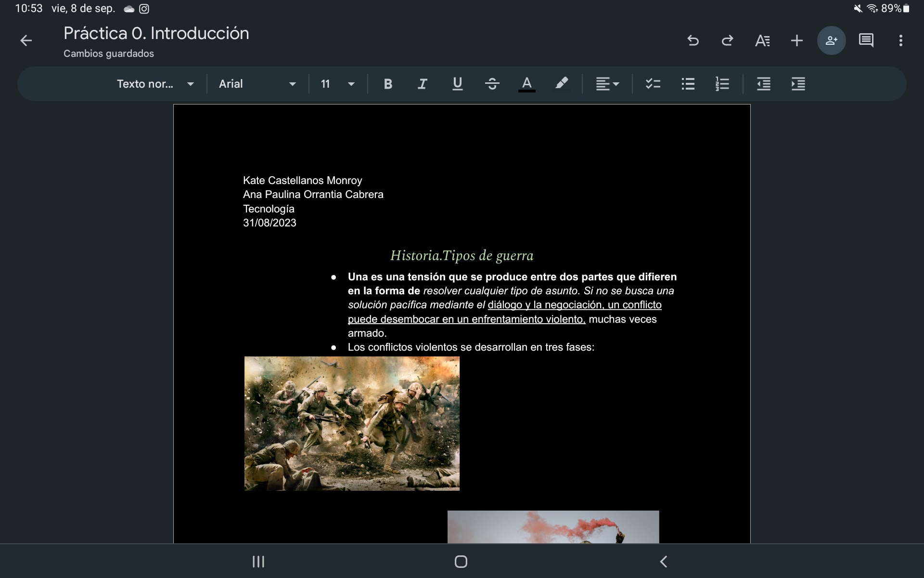Open the text format options icon
This screenshot has width=924, height=578.
point(762,40)
